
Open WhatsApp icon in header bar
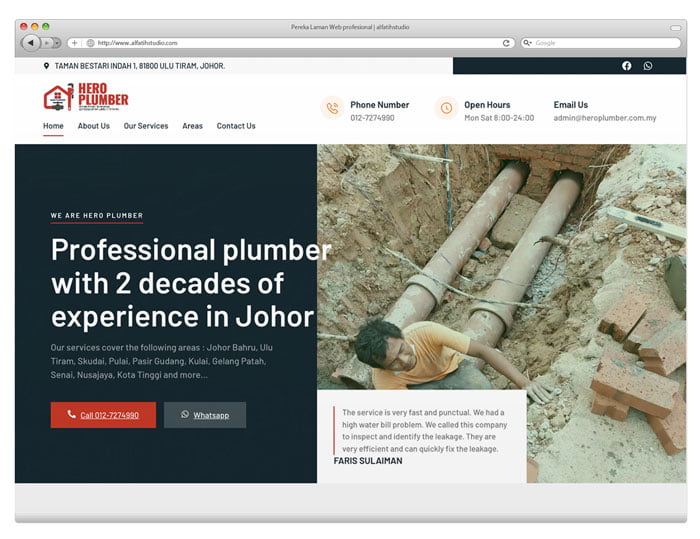tap(648, 66)
